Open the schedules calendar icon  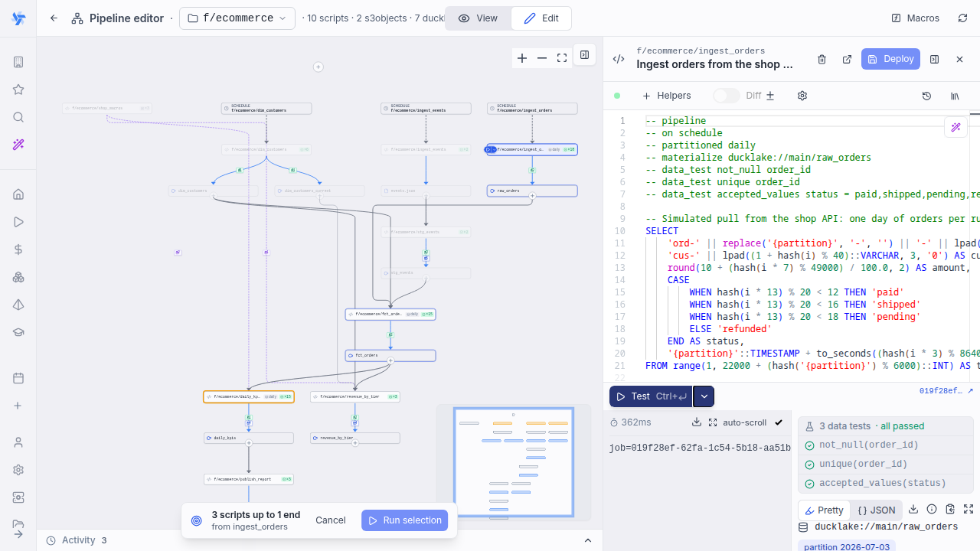coord(18,378)
